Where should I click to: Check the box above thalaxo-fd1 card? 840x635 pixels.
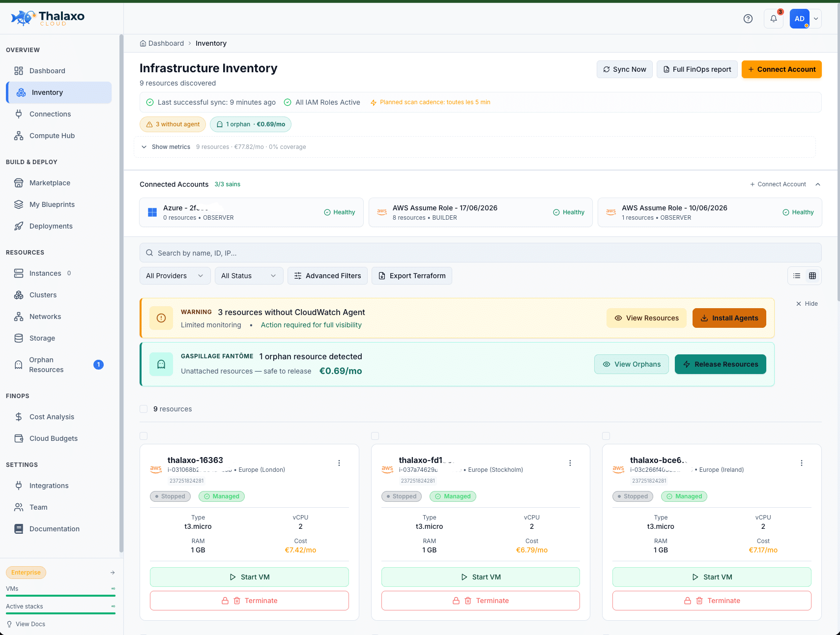[x=375, y=436]
